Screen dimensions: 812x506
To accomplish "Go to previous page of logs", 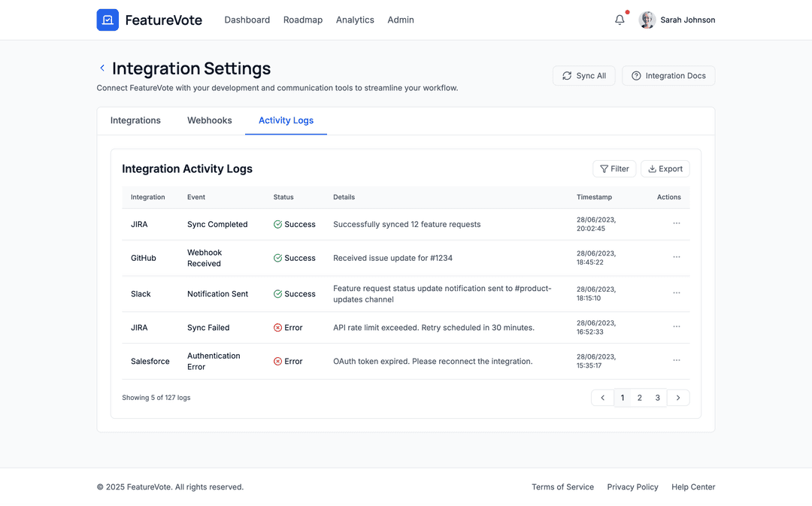I will (602, 398).
